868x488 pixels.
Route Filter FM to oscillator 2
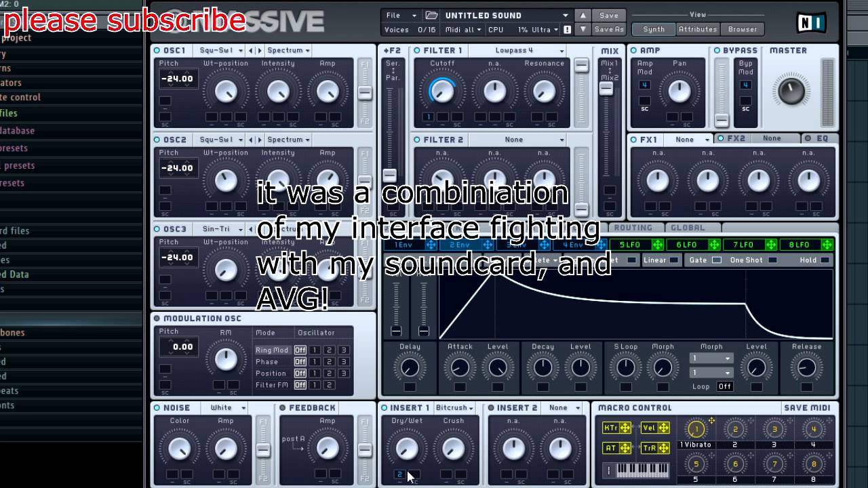tap(330, 384)
